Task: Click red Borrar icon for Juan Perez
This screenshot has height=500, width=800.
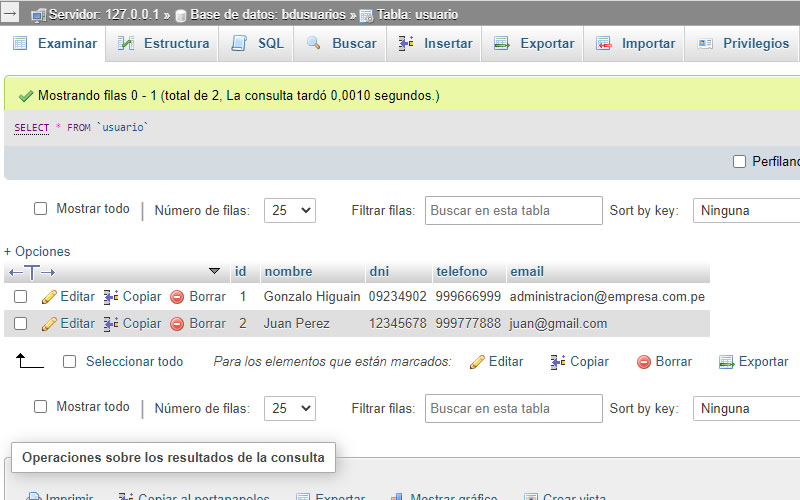Action: pyautogui.click(x=177, y=324)
